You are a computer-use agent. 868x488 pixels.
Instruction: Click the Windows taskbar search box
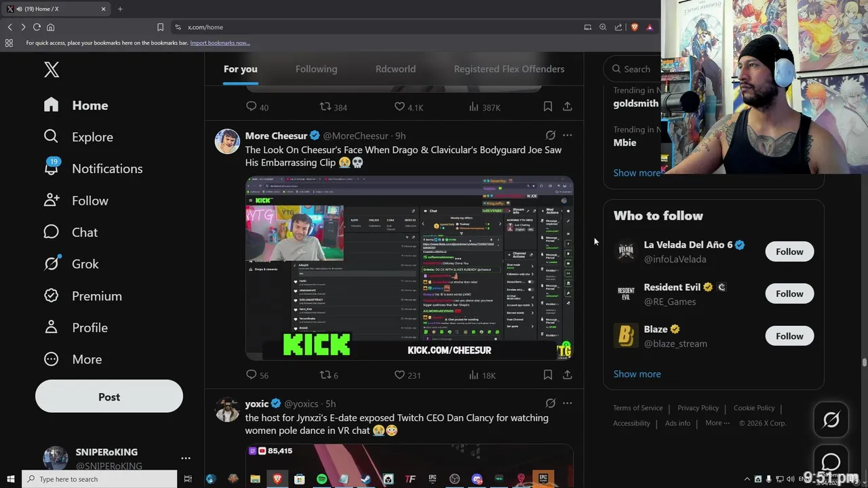pyautogui.click(x=100, y=479)
